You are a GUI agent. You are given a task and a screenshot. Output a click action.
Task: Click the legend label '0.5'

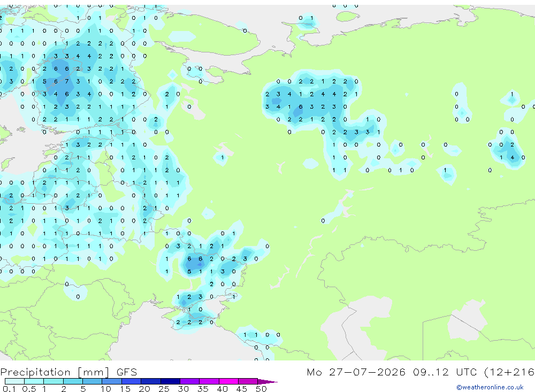[x=29, y=389]
